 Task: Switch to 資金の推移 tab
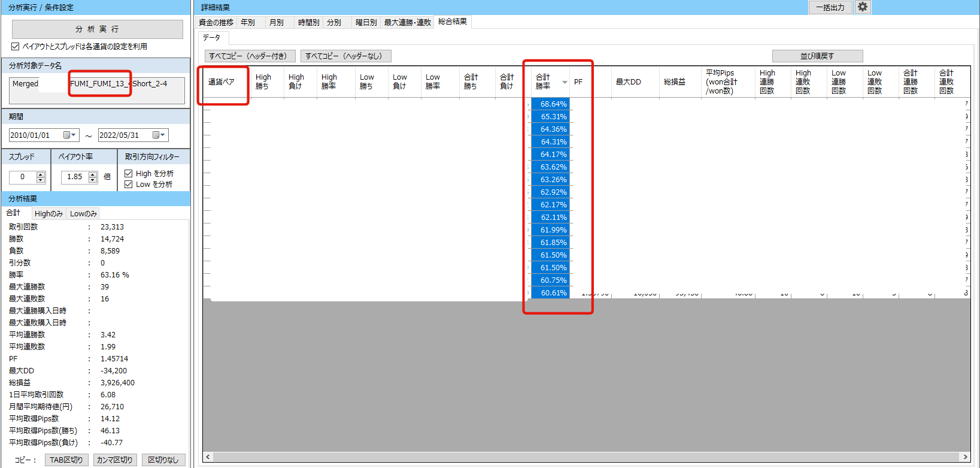tap(216, 22)
